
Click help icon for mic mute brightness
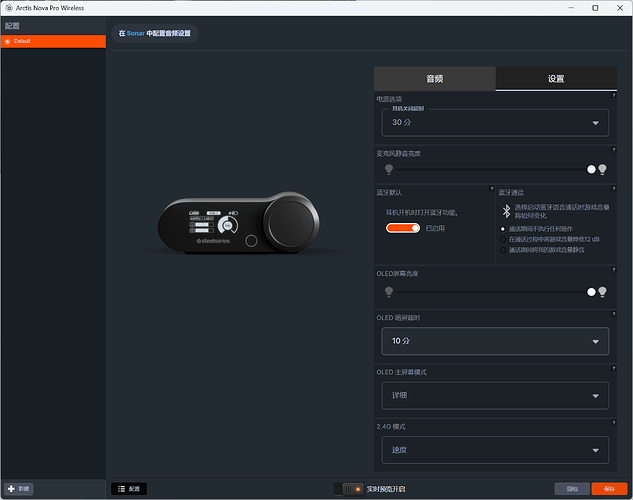[614, 150]
